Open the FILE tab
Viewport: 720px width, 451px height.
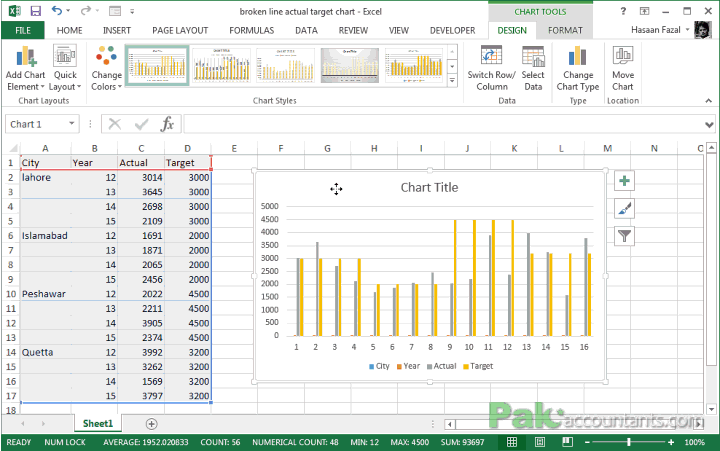23,30
